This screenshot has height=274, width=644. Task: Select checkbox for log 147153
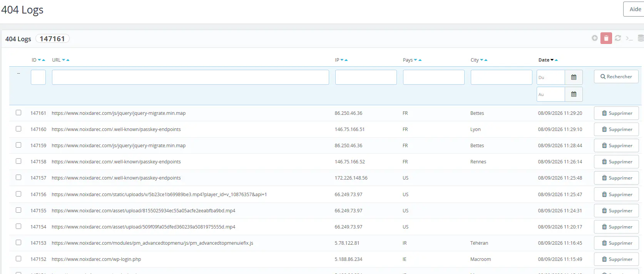click(18, 242)
